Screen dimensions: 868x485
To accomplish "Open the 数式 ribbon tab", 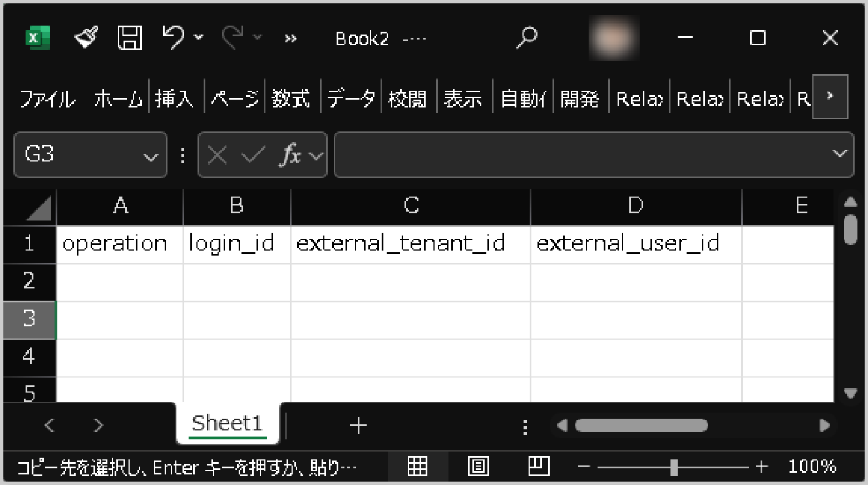I will [291, 99].
